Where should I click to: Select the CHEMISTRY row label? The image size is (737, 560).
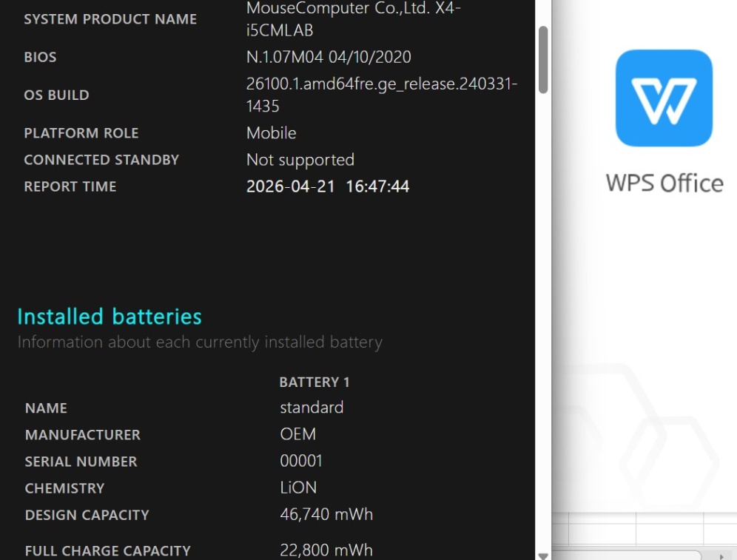(64, 488)
